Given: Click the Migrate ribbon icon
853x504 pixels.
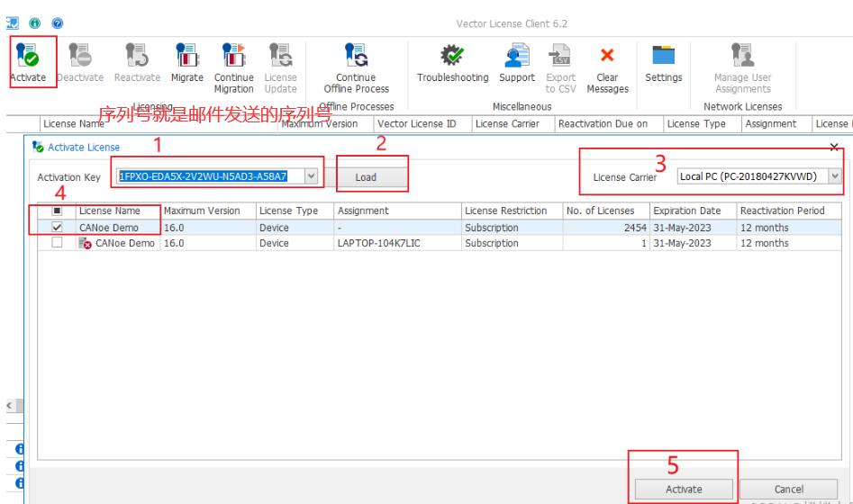Looking at the screenshot, I should pos(187,56).
